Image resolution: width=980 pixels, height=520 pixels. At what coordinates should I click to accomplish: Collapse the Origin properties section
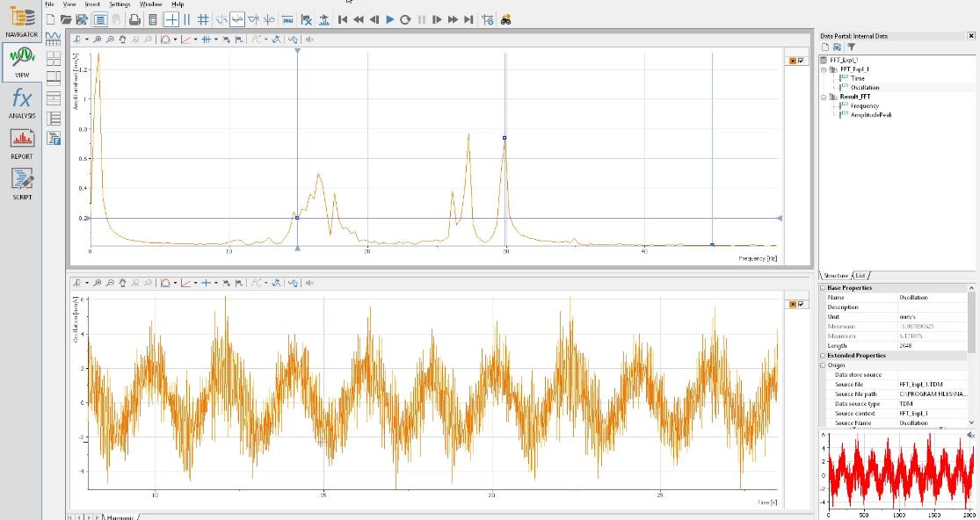point(823,365)
